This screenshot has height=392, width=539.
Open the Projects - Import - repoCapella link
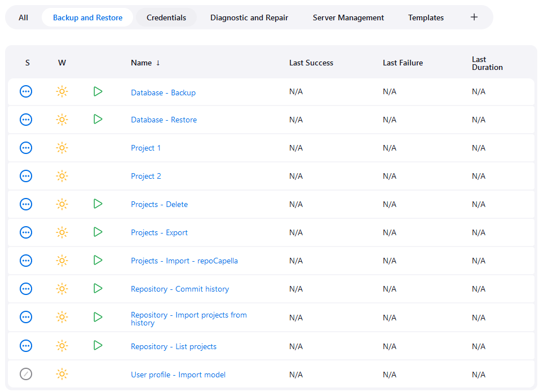(184, 261)
